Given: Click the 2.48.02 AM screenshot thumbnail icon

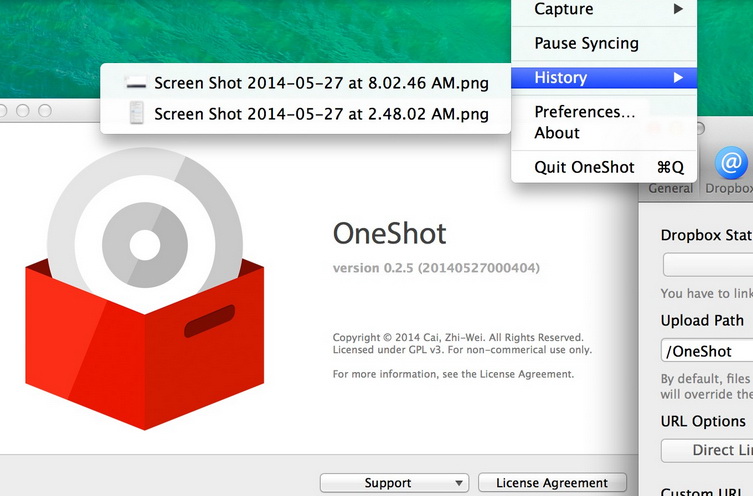Looking at the screenshot, I should tap(136, 113).
